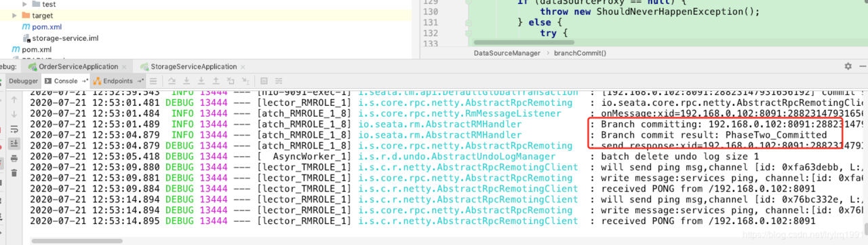Click the branchCommit() breadcrumb
The width and height of the screenshot is (868, 245).
coord(580,53)
